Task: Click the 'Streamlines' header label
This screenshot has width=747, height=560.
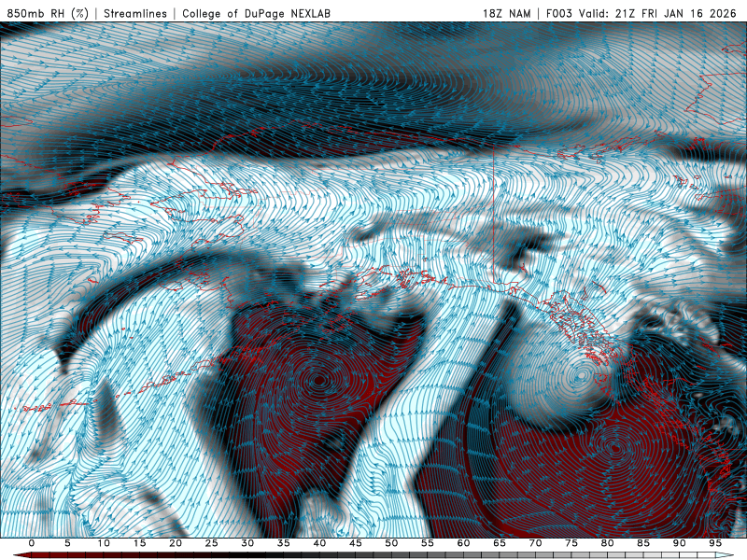Action: (x=135, y=13)
